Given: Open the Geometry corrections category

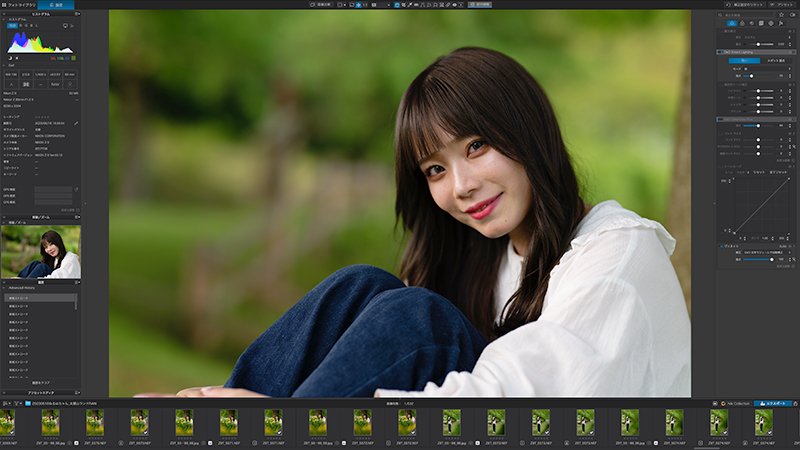Looking at the screenshot, I should 761,23.
